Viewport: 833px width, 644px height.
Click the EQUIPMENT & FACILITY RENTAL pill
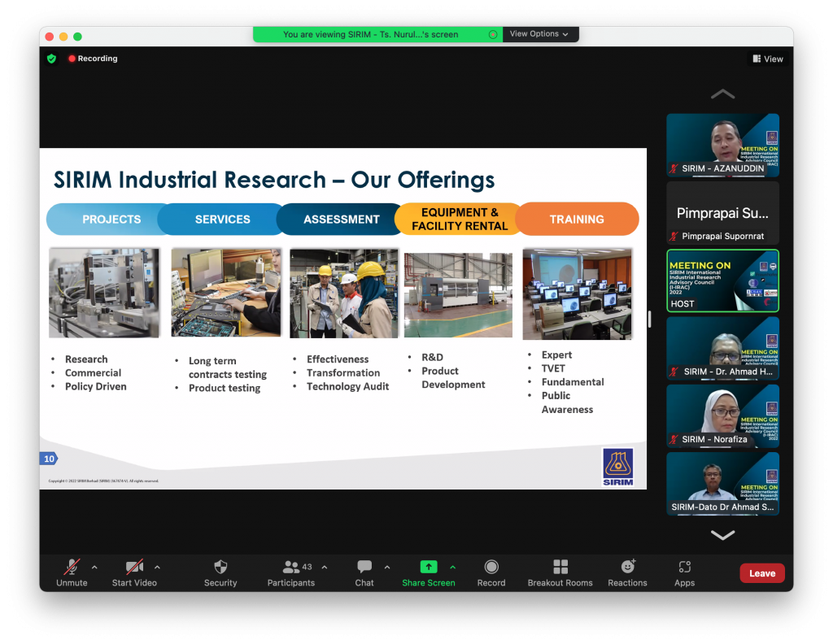460,219
